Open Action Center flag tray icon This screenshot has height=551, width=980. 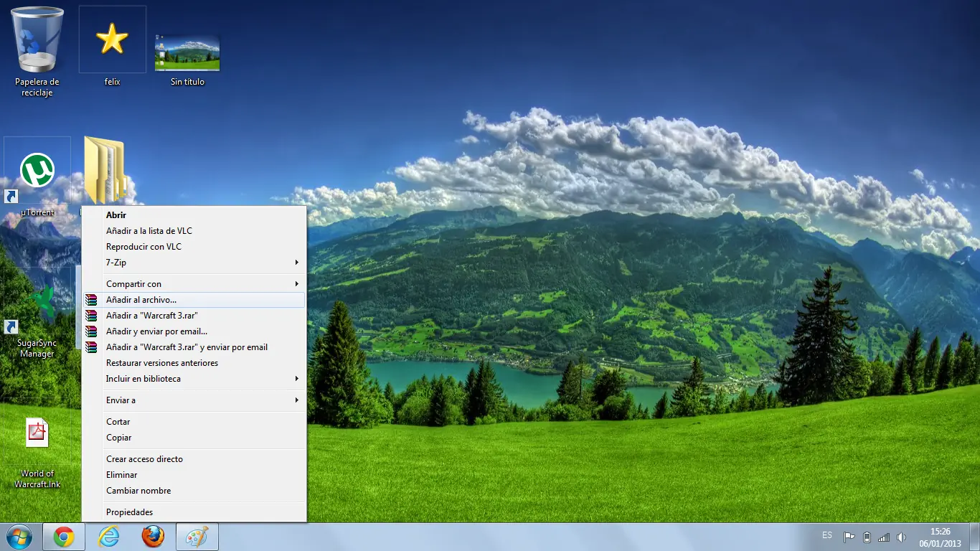point(849,537)
